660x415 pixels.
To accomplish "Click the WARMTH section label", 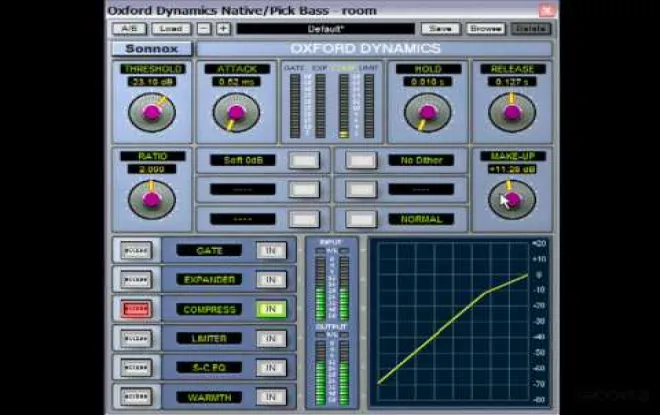I will tap(209, 397).
